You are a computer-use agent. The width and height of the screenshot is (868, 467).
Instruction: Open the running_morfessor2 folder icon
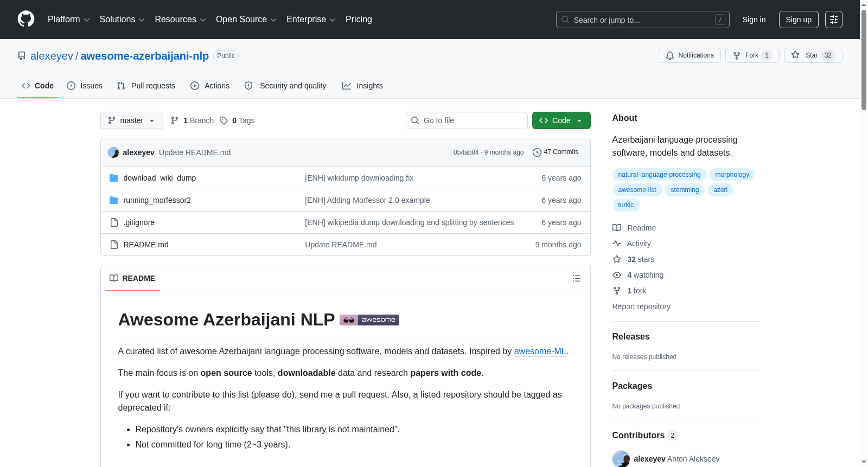[x=114, y=200]
